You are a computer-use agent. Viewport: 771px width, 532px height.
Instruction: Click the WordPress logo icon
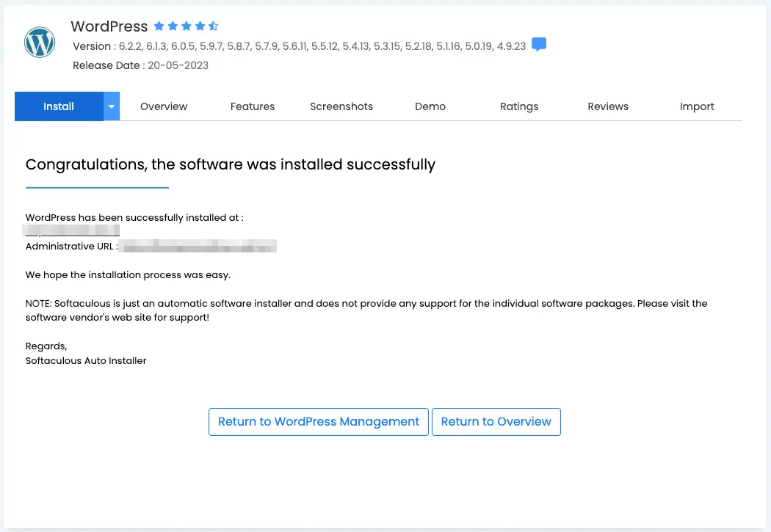coord(40,43)
